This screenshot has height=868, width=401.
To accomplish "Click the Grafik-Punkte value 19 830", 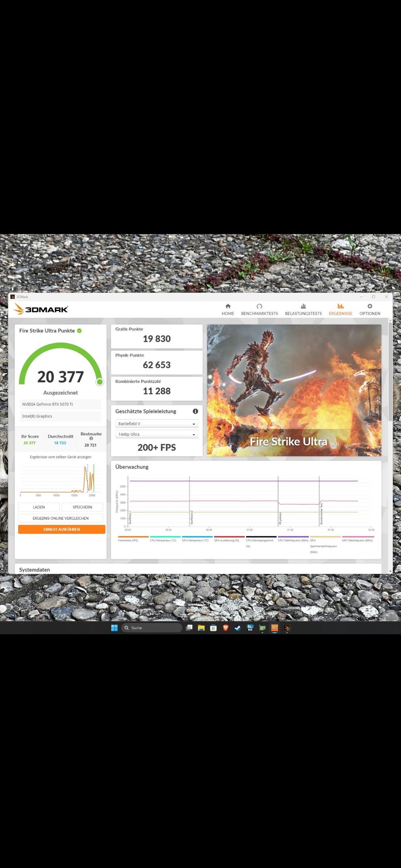I will 157,339.
